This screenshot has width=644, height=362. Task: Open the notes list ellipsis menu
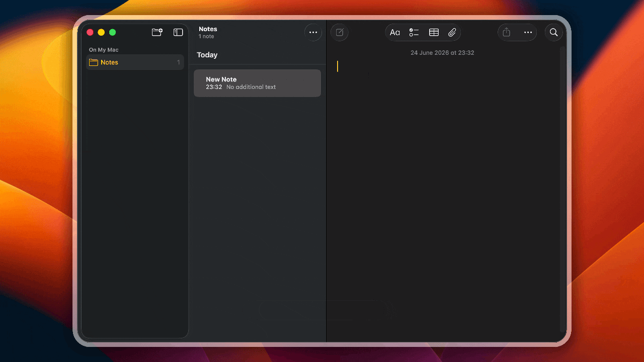pyautogui.click(x=313, y=32)
